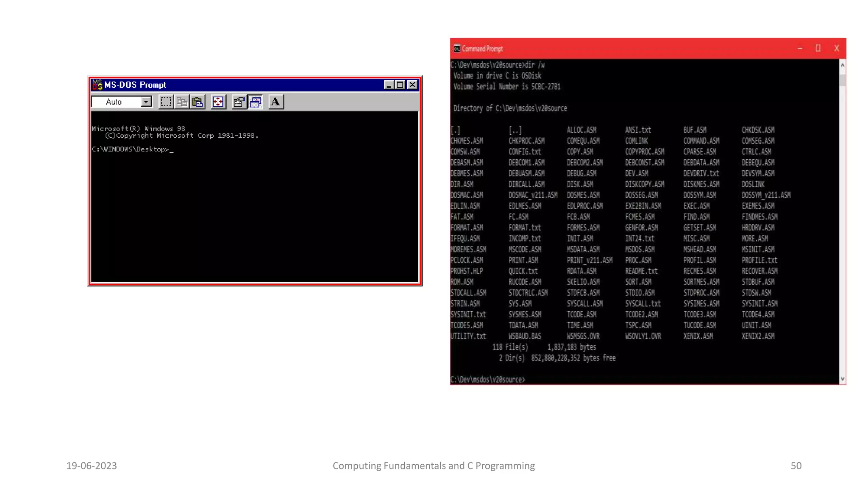
Task: Click the copyright 1981-1998 line
Action: pyautogui.click(x=182, y=136)
